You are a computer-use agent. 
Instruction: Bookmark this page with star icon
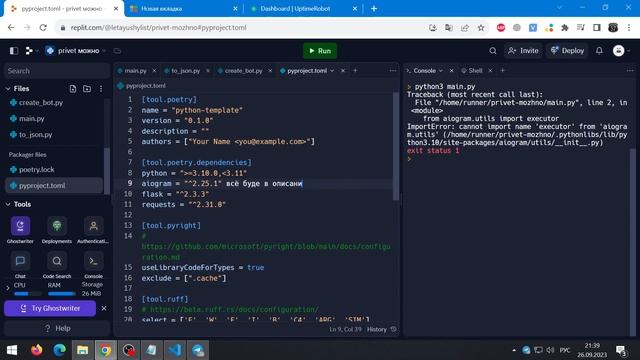pyautogui.click(x=481, y=28)
